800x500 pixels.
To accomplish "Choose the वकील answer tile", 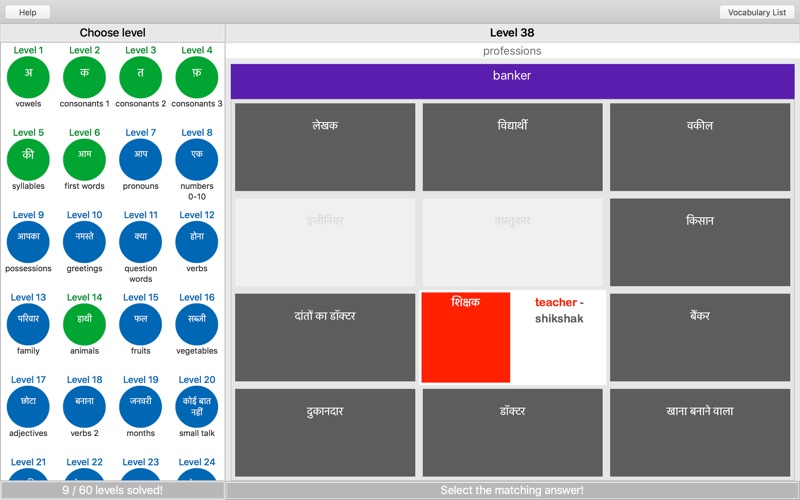I will tap(700, 147).
